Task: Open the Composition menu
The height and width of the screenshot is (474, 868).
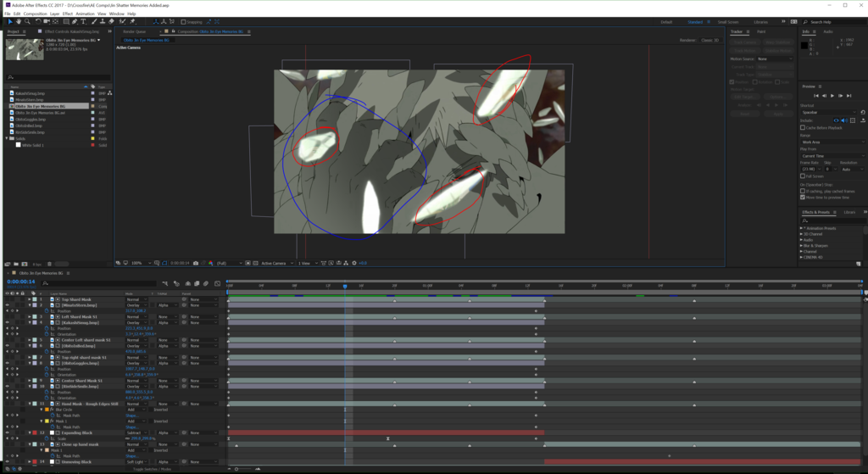Action: tap(36, 14)
